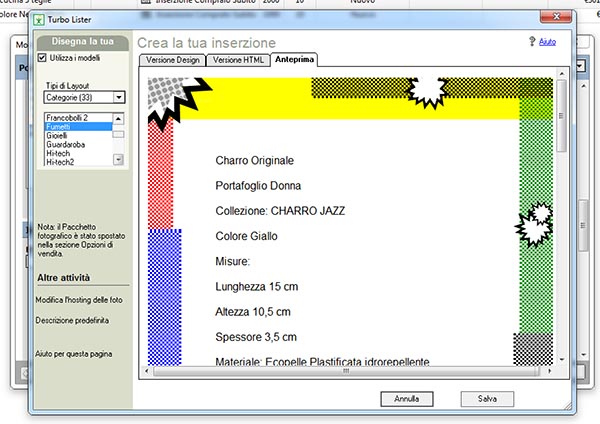Select the Anteprima tab
This screenshot has width=600, height=424.
click(294, 59)
